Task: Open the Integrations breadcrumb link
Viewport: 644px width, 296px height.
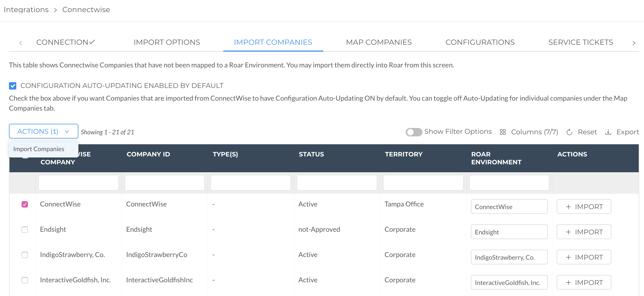Action: [26, 9]
